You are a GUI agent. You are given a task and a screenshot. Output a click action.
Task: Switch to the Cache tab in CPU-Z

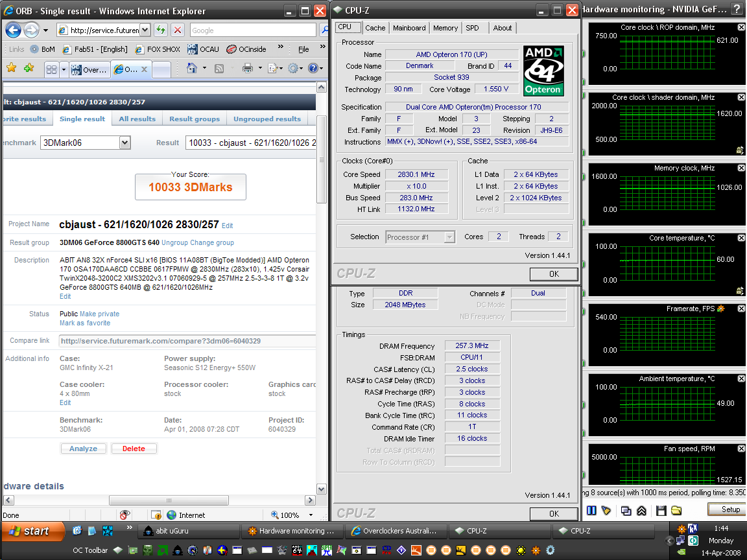pos(375,28)
